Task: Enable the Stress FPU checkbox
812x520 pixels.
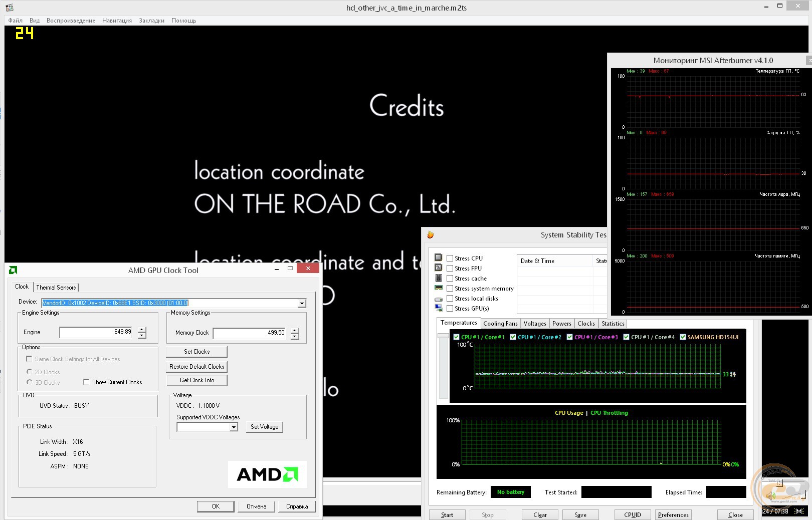Action: pyautogui.click(x=450, y=269)
